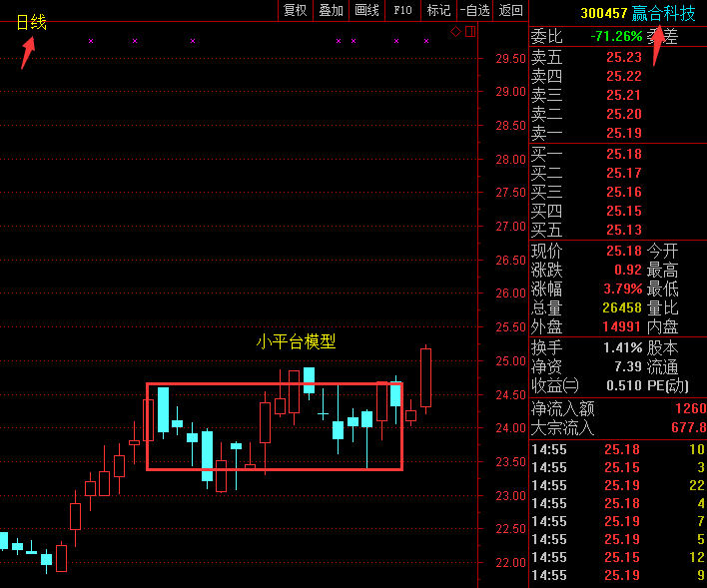The width and height of the screenshot is (707, 588).
Task: Click the 换手 value 1.41%
Action: click(x=623, y=347)
